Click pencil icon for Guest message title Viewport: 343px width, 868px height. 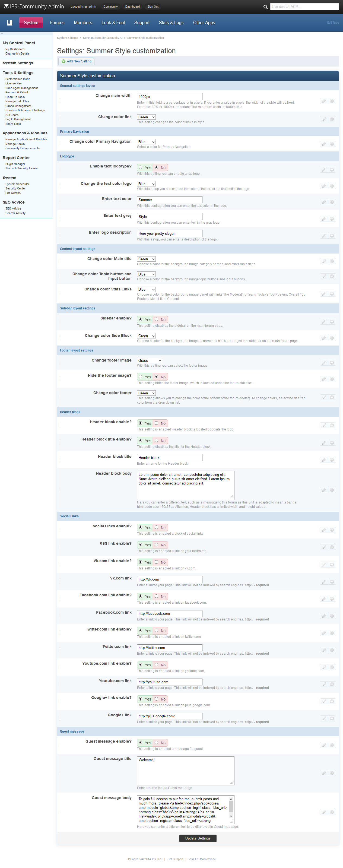[323, 773]
